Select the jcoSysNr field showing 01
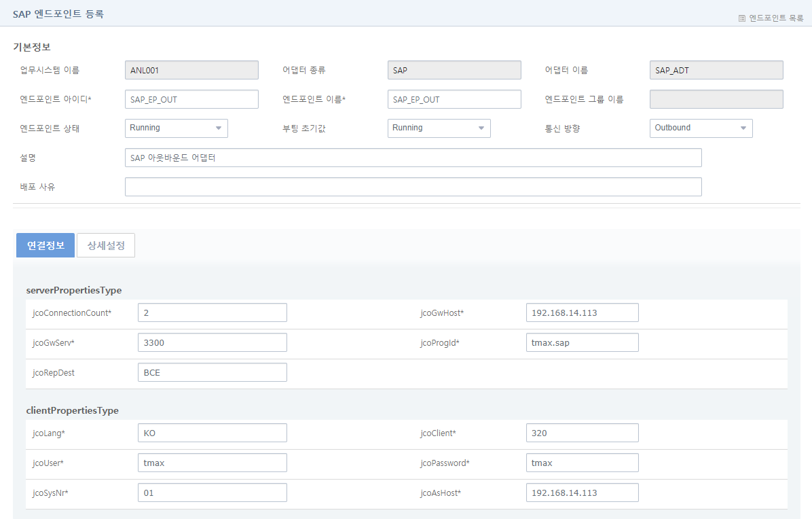 (x=213, y=493)
